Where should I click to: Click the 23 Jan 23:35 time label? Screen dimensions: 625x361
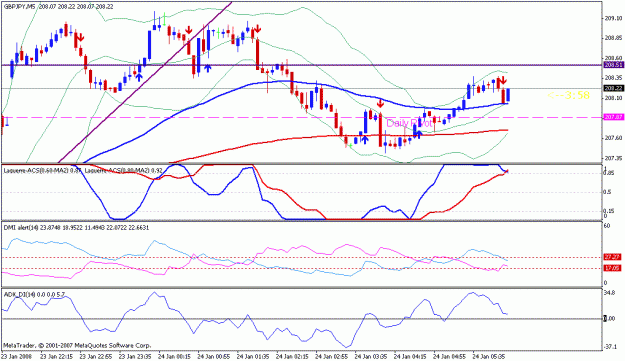(136, 356)
